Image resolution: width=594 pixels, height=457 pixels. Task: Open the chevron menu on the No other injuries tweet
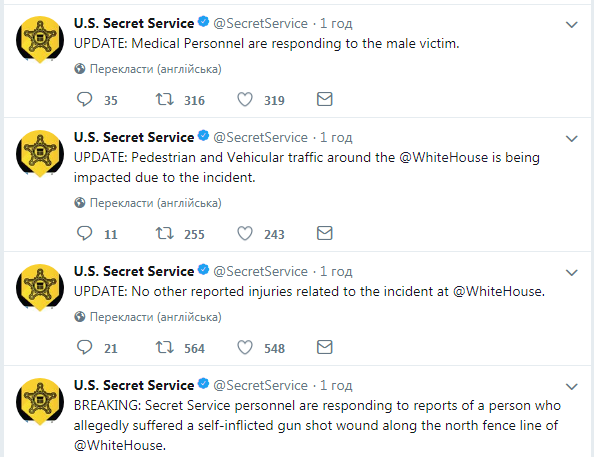click(571, 273)
